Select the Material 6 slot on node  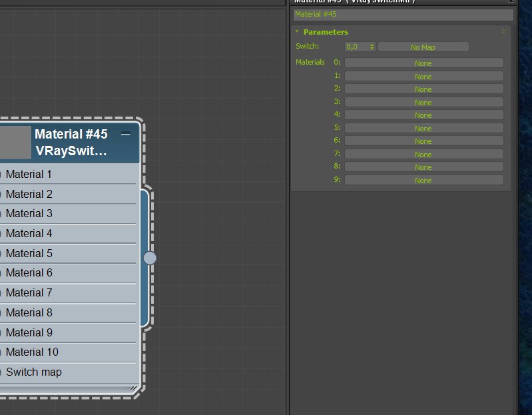coord(68,273)
